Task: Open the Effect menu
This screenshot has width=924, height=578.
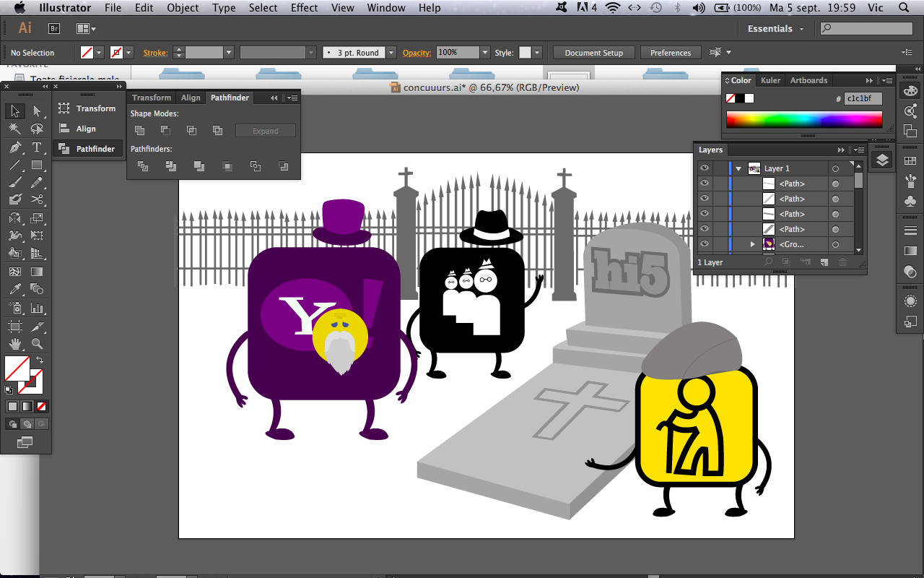Action: click(304, 8)
